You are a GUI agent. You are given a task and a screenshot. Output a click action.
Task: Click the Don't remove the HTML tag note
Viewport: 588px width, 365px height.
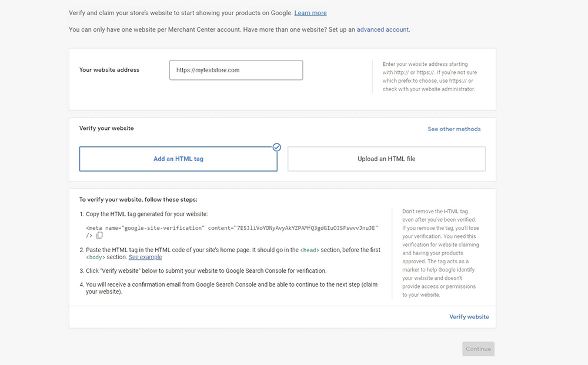(x=440, y=253)
